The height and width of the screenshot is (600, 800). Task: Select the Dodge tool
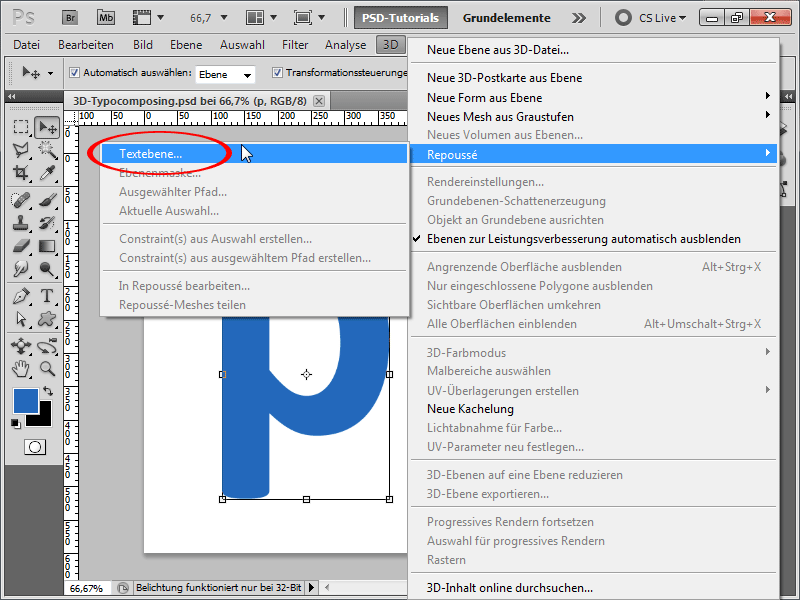tap(47, 268)
